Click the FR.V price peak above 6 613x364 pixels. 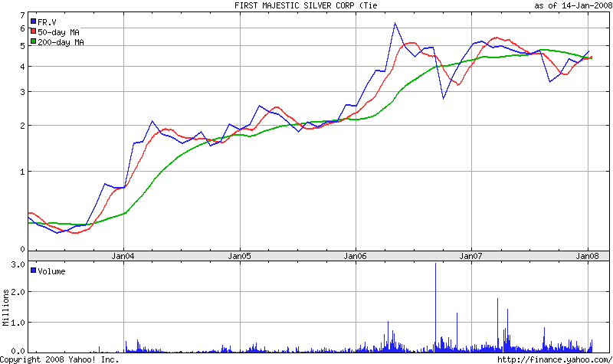395,24
